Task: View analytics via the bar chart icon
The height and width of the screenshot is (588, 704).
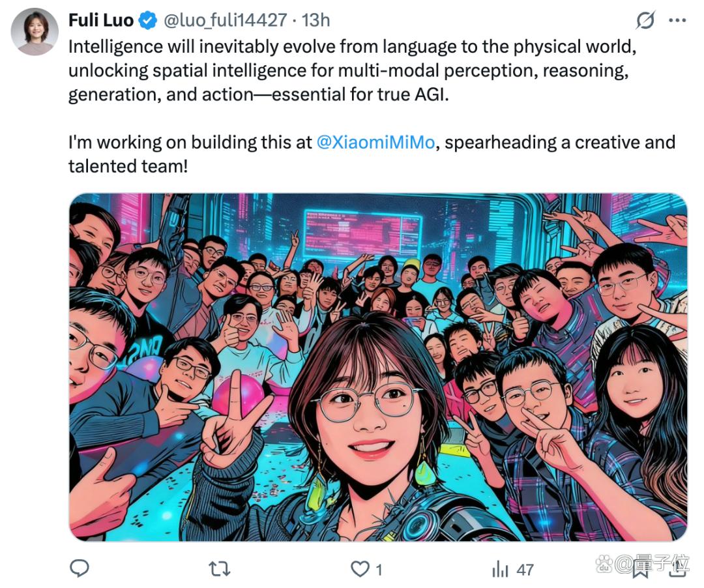Action: coord(500,570)
